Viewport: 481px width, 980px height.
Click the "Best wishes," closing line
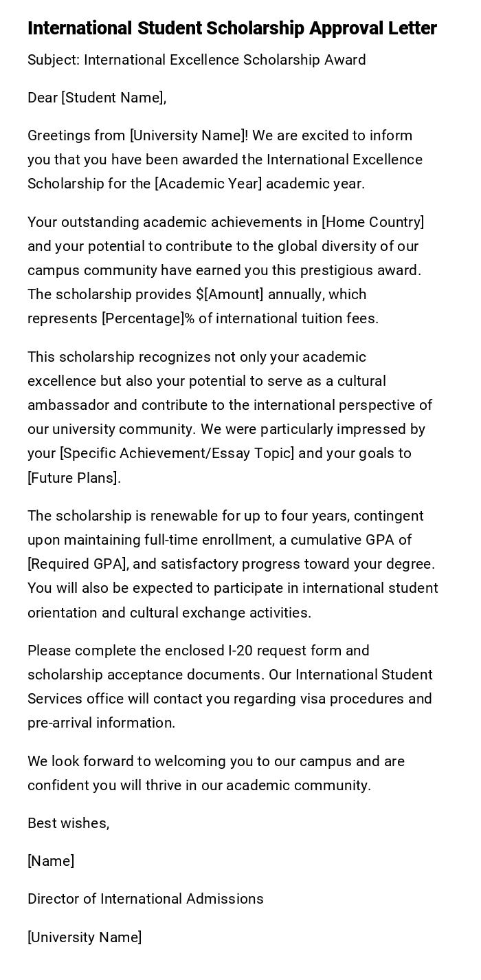click(x=69, y=823)
